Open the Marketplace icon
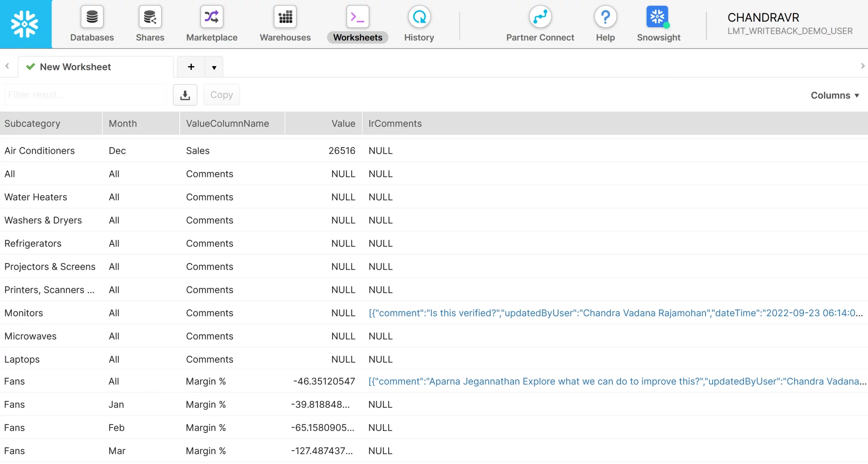Viewport: 868px width, 464px height. pyautogui.click(x=212, y=17)
